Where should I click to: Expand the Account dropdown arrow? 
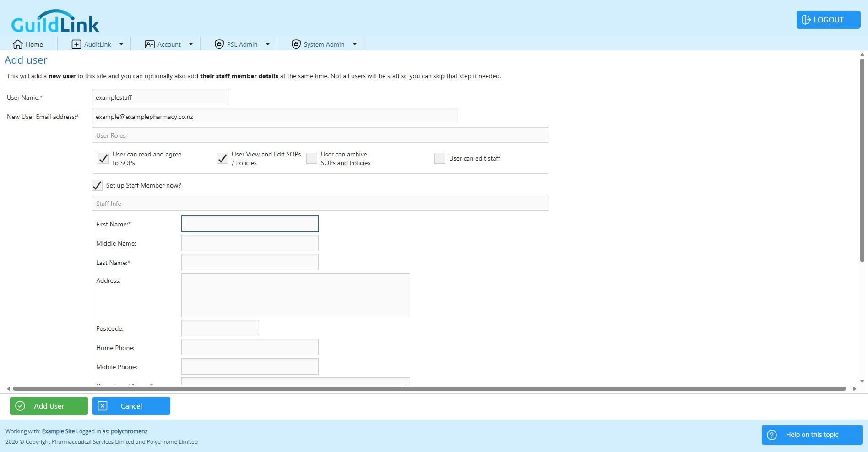[191, 44]
